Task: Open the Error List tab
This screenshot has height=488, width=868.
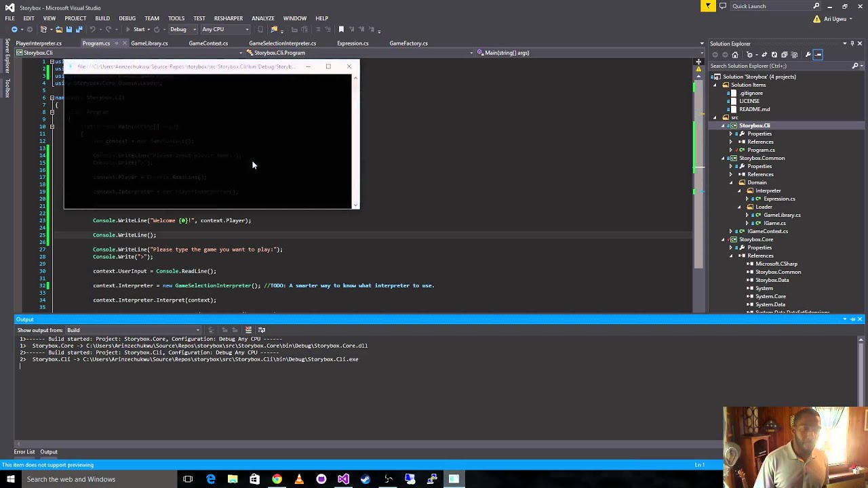Action: (x=24, y=452)
